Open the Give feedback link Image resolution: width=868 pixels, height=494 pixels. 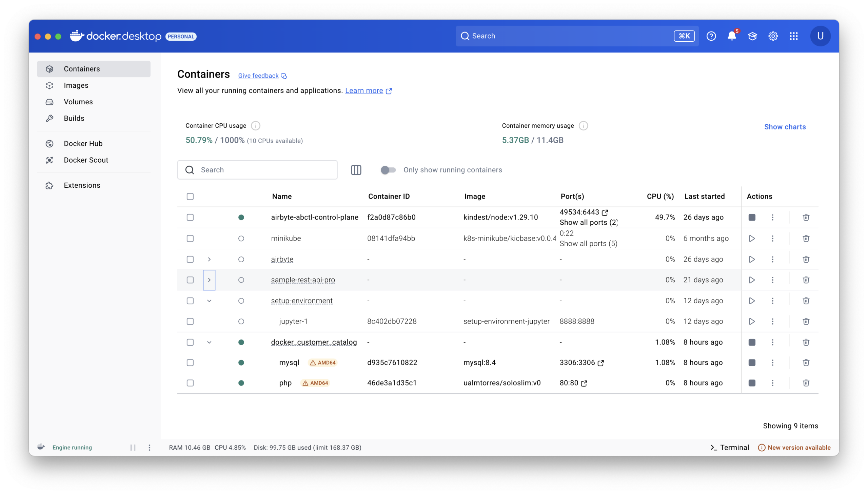(259, 75)
